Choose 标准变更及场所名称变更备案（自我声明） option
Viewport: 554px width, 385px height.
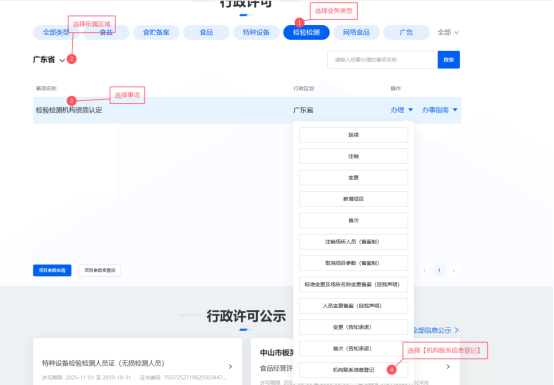353,284
